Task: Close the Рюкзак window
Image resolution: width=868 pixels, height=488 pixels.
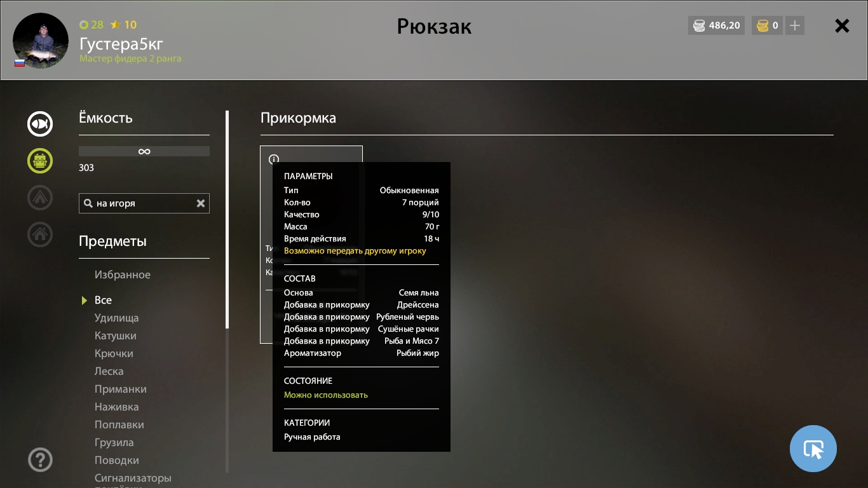Action: (x=842, y=25)
